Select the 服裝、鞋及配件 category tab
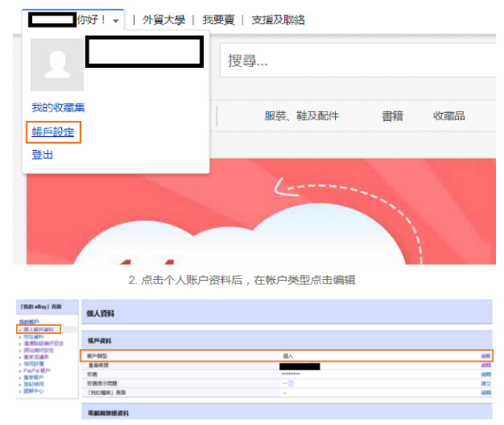 tap(301, 116)
